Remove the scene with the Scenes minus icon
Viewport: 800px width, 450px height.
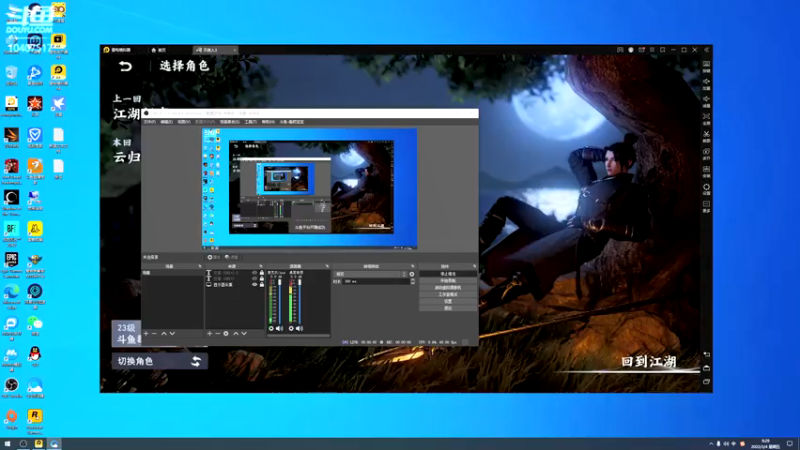click(x=154, y=334)
